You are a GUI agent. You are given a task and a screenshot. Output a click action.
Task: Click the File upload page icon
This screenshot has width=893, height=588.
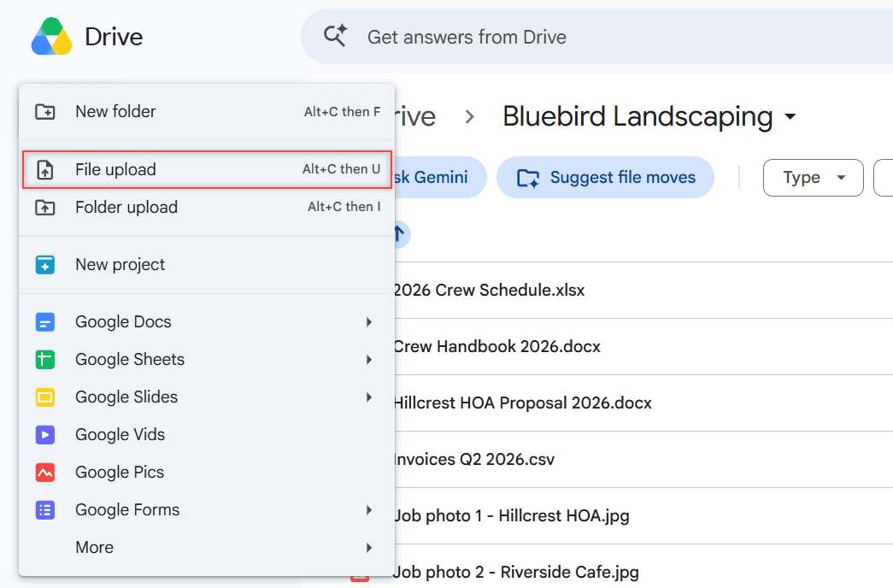point(45,170)
